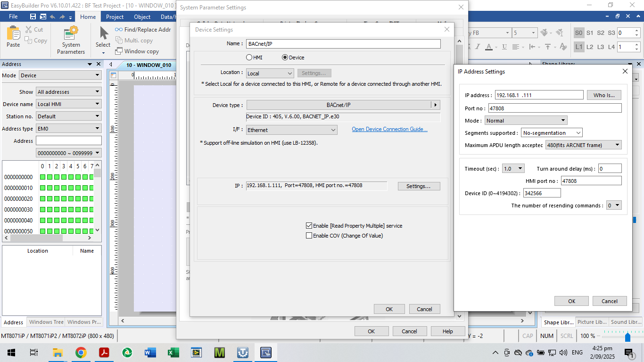The height and width of the screenshot is (362, 644).
Task: Click the Paste icon in the ribbon
Action: pos(13,37)
